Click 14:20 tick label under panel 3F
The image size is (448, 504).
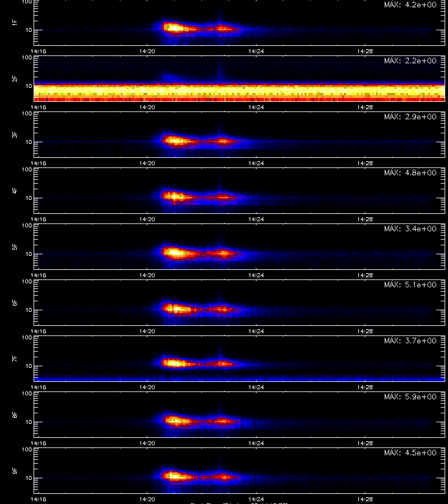coord(147,163)
